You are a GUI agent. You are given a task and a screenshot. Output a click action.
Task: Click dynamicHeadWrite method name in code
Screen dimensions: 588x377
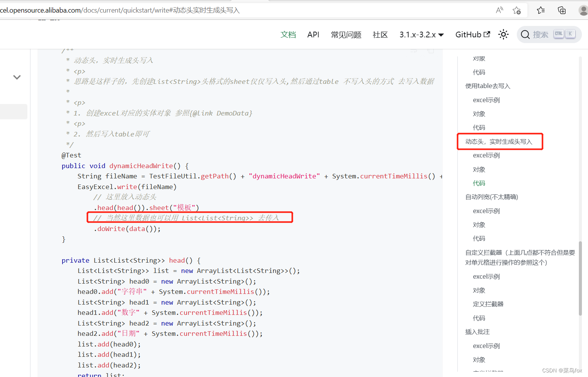click(141, 166)
